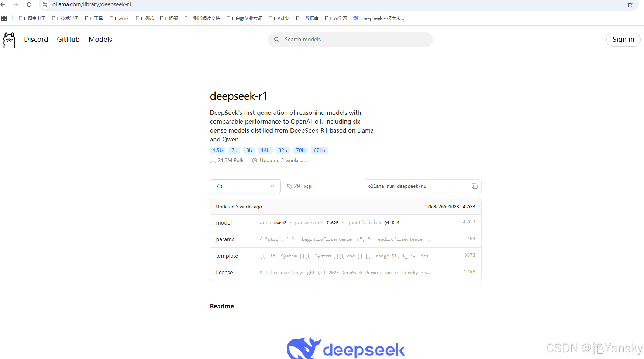
Task: Click the browser forward arrow
Action: [x=16, y=4]
